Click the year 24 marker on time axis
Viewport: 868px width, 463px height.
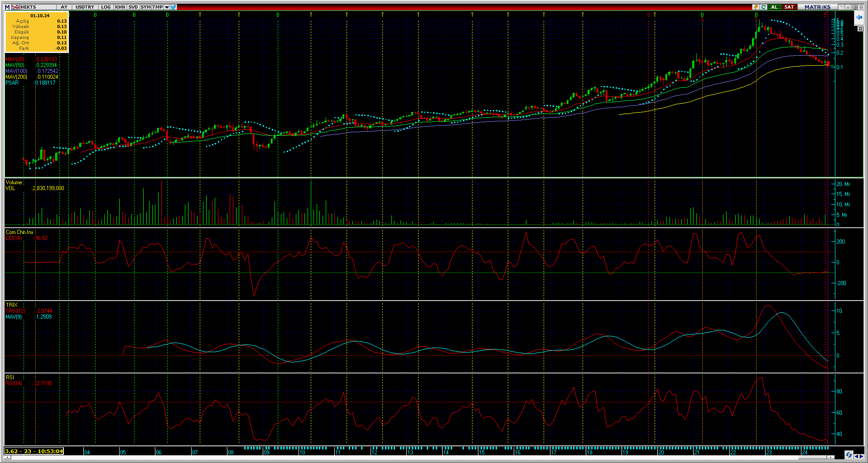[x=805, y=452]
